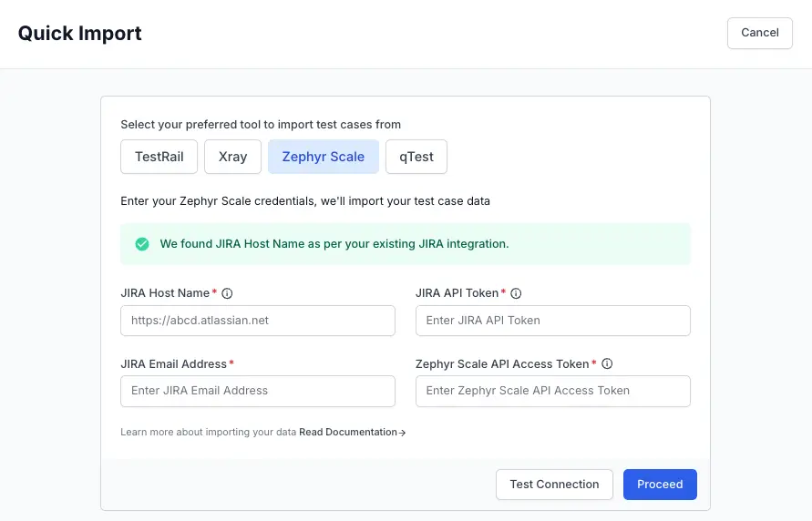The image size is (812, 521).
Task: Click the blue Proceed button
Action: point(660,485)
